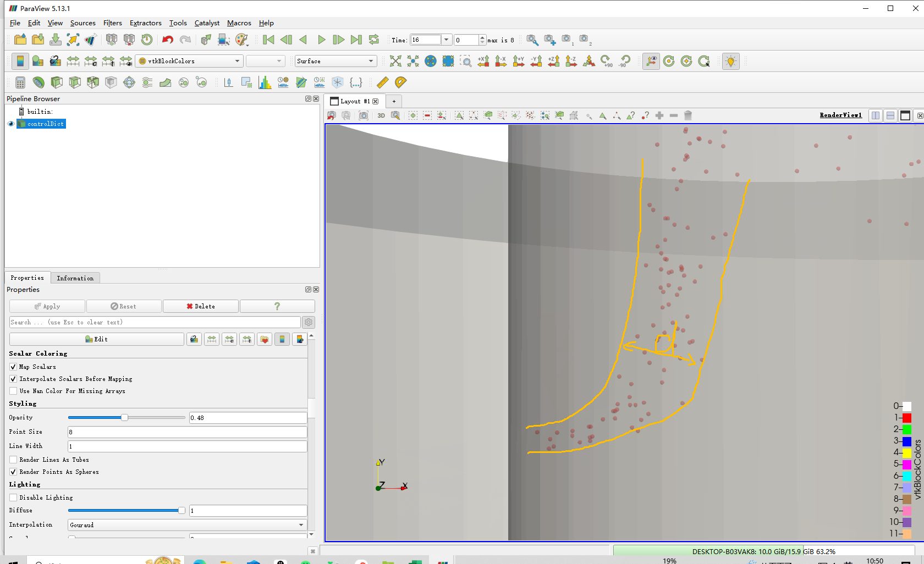The width and height of the screenshot is (924, 564).
Task: Open the vtkBlockColors coloring dropdown
Action: pyautogui.click(x=189, y=61)
